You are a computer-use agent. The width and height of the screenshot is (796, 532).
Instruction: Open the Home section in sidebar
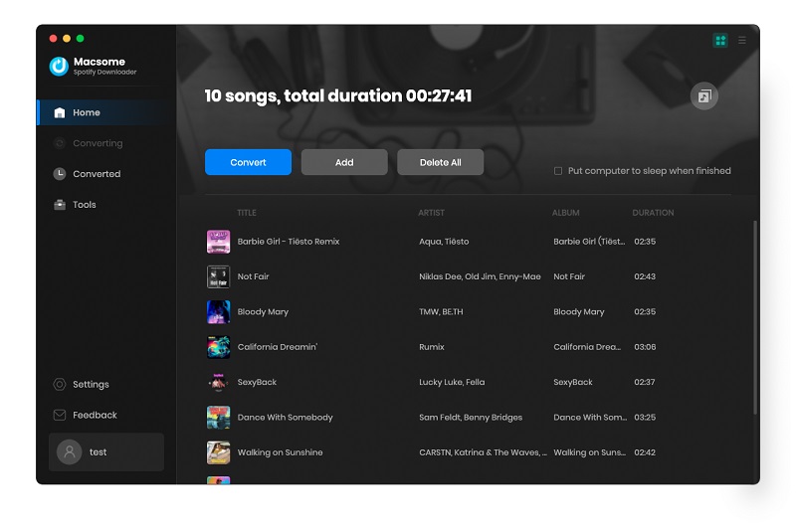tap(106, 112)
